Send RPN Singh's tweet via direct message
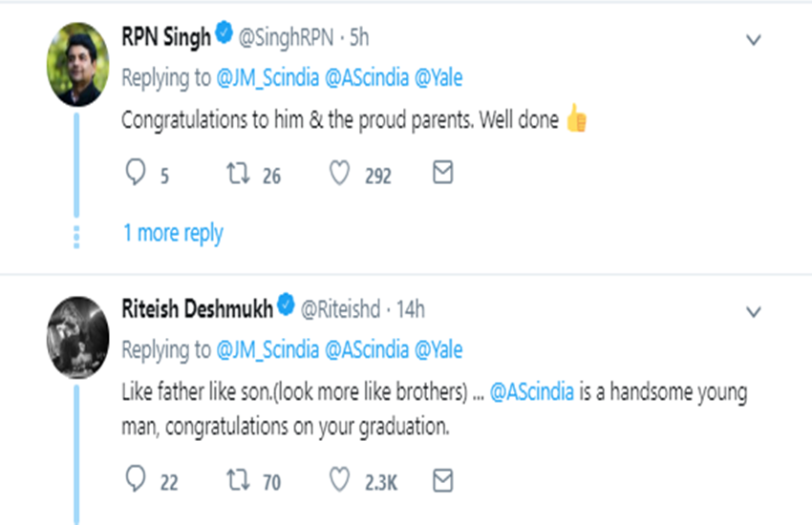This screenshot has height=525, width=812. pos(442,174)
